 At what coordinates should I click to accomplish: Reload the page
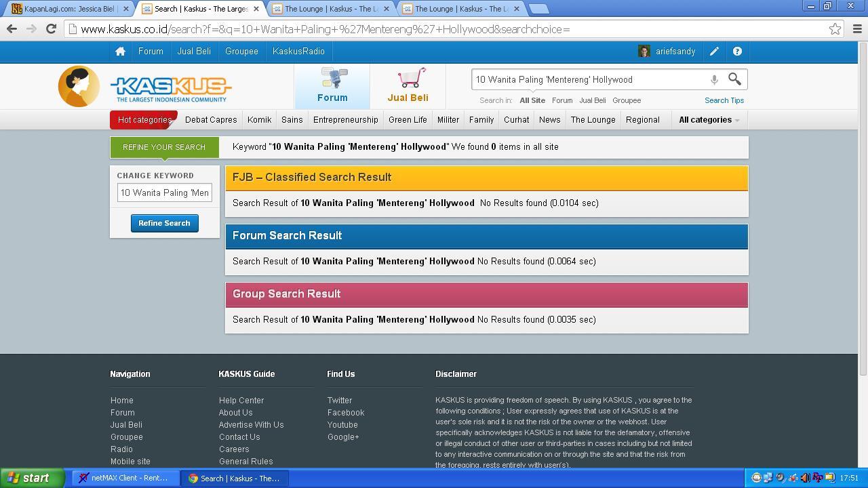[51, 29]
